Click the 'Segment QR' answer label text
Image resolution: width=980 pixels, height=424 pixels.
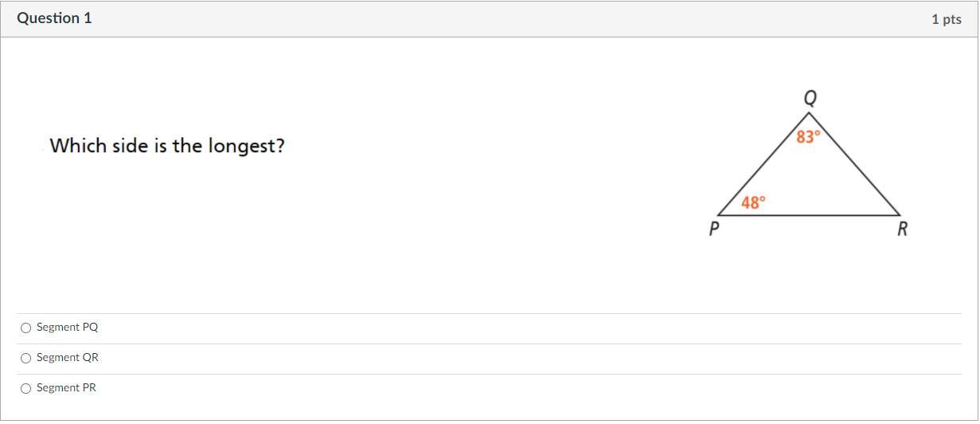pyautogui.click(x=68, y=358)
